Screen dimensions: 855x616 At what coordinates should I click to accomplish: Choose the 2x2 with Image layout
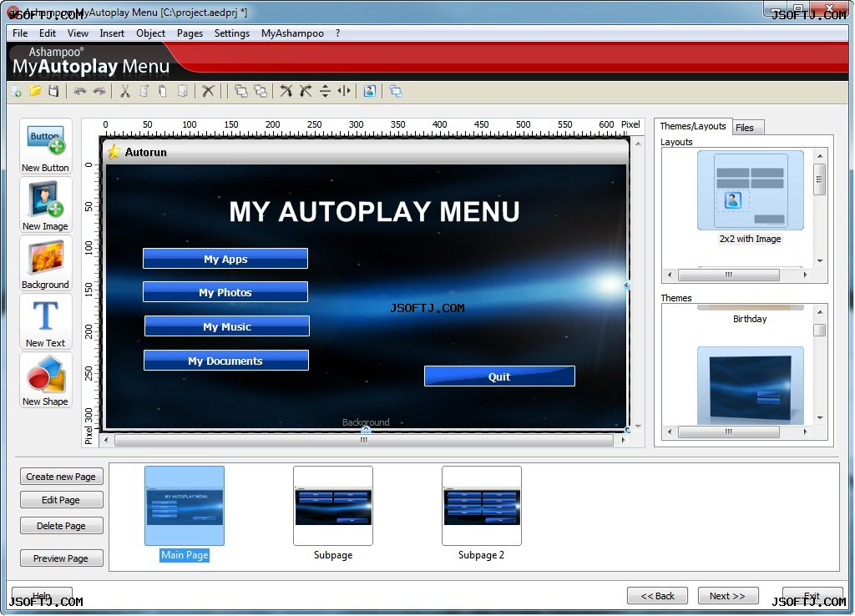coord(751,190)
